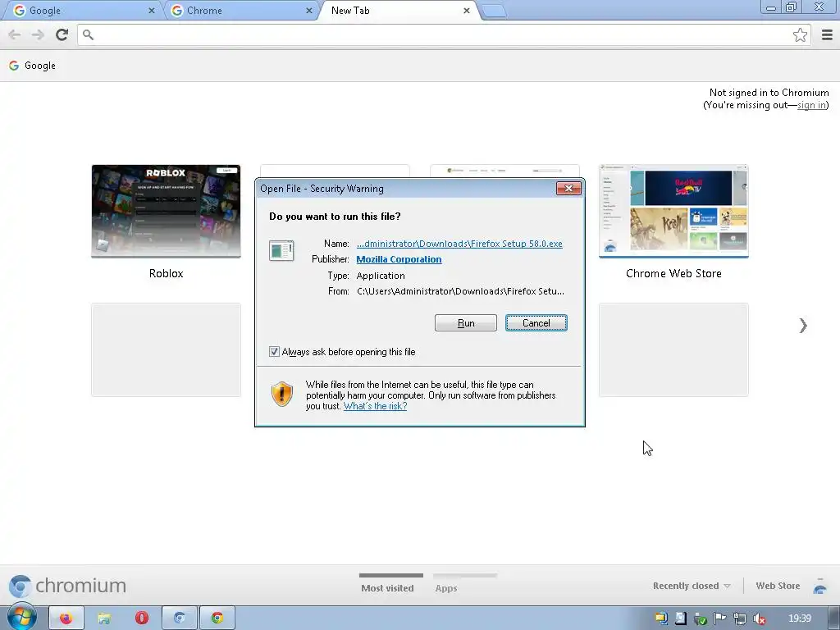Click the Action Center flag tray icon
Screen dimensions: 840x630
click(719, 619)
